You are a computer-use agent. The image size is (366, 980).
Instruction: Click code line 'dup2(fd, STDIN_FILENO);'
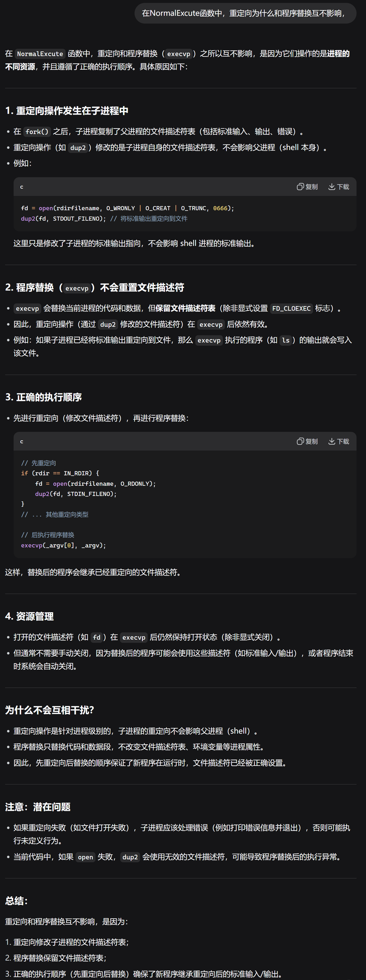tap(76, 494)
